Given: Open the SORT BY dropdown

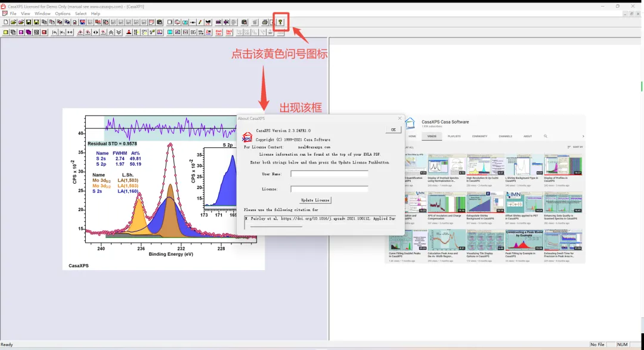Looking at the screenshot, I should pos(575,147).
